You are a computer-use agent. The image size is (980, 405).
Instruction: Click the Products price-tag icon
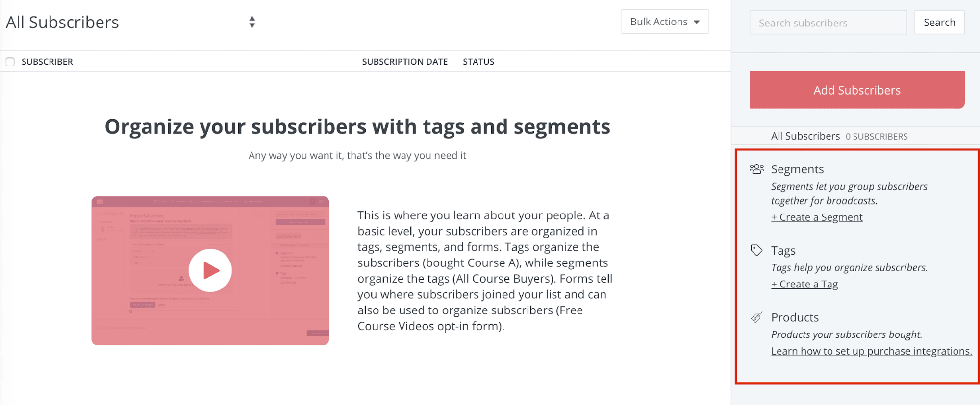tap(756, 317)
